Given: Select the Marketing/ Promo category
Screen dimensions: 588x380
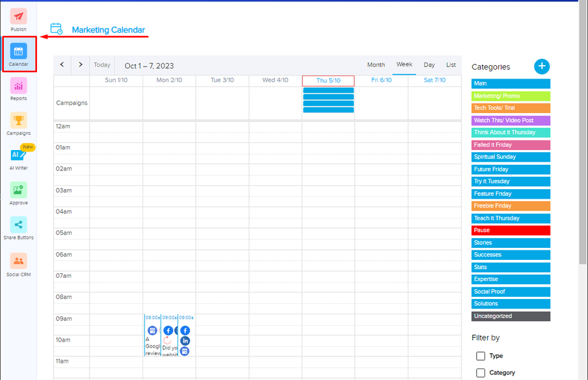Looking at the screenshot, I should click(511, 96).
